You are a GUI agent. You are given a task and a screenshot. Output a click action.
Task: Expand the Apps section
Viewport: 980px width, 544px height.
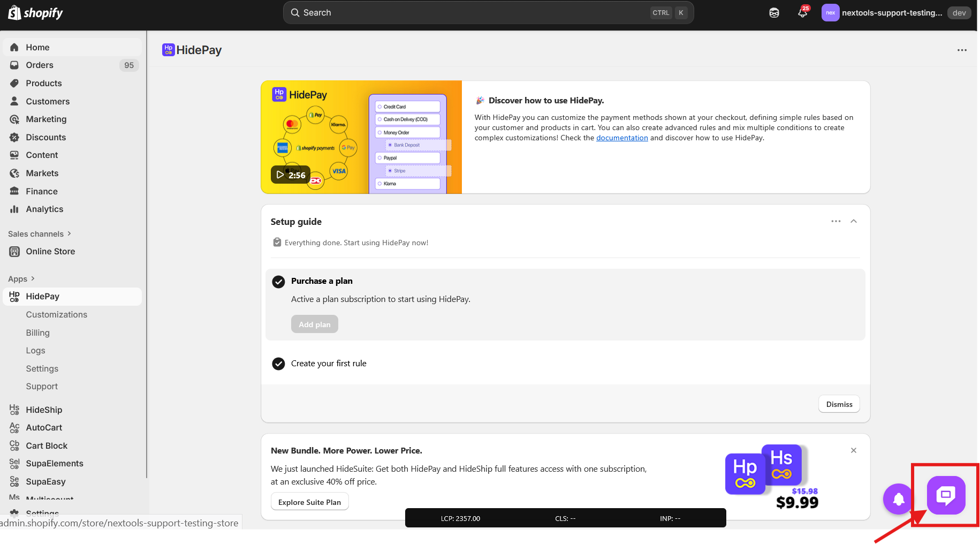coord(21,279)
